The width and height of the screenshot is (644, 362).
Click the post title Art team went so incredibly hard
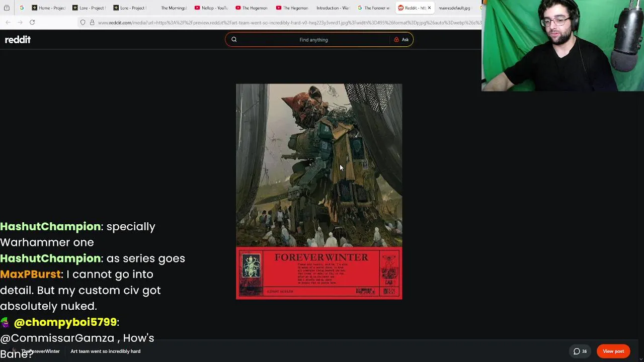click(x=106, y=351)
